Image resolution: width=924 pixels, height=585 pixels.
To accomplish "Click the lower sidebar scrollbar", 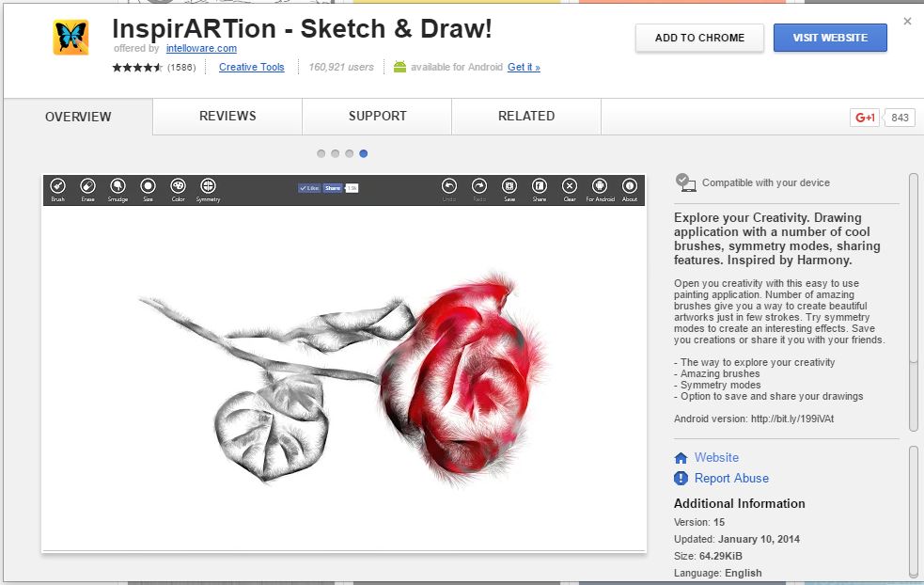I will [x=914, y=512].
